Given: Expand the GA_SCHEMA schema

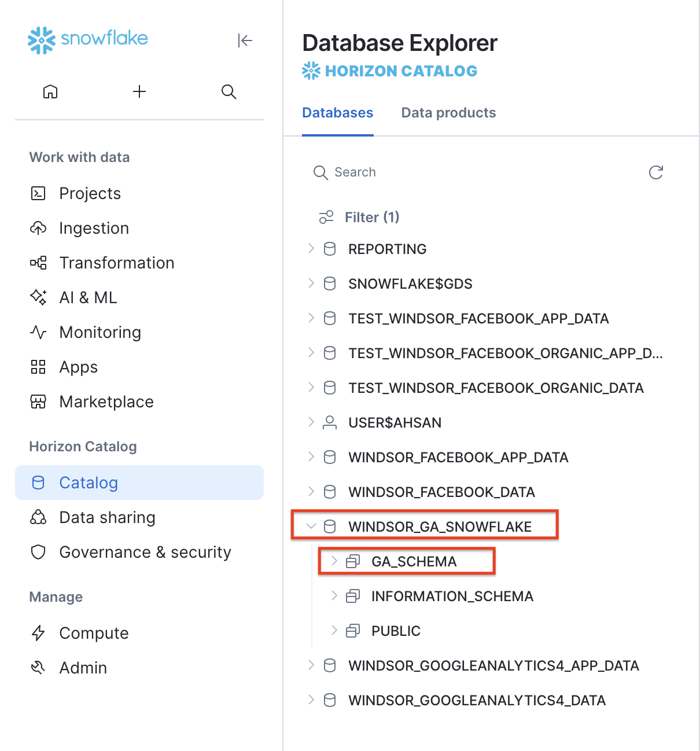Looking at the screenshot, I should 334,561.
